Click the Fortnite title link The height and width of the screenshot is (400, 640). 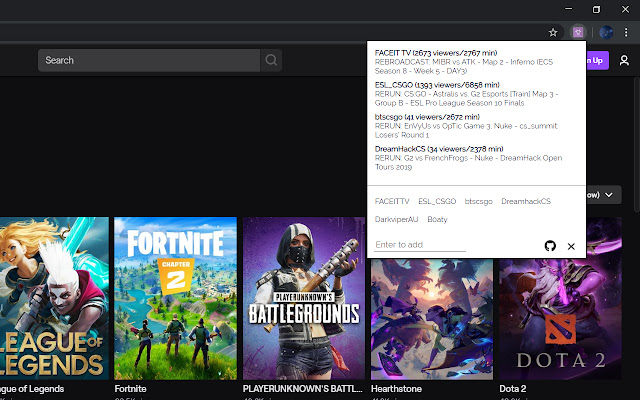(x=131, y=389)
